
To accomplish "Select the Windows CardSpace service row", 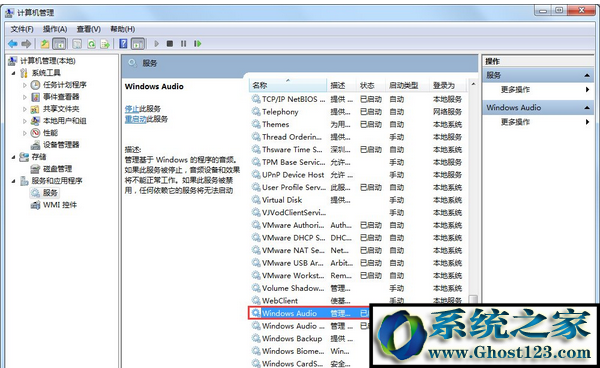I will click(310, 363).
